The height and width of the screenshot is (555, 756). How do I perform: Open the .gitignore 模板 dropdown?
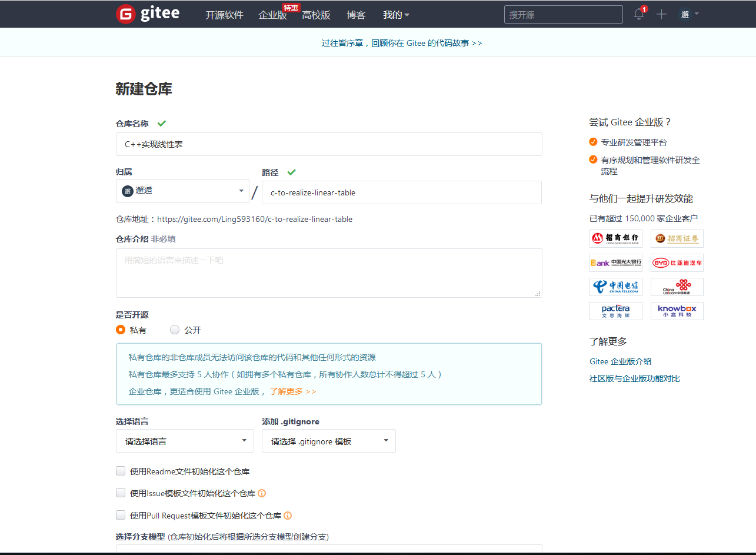(x=329, y=441)
